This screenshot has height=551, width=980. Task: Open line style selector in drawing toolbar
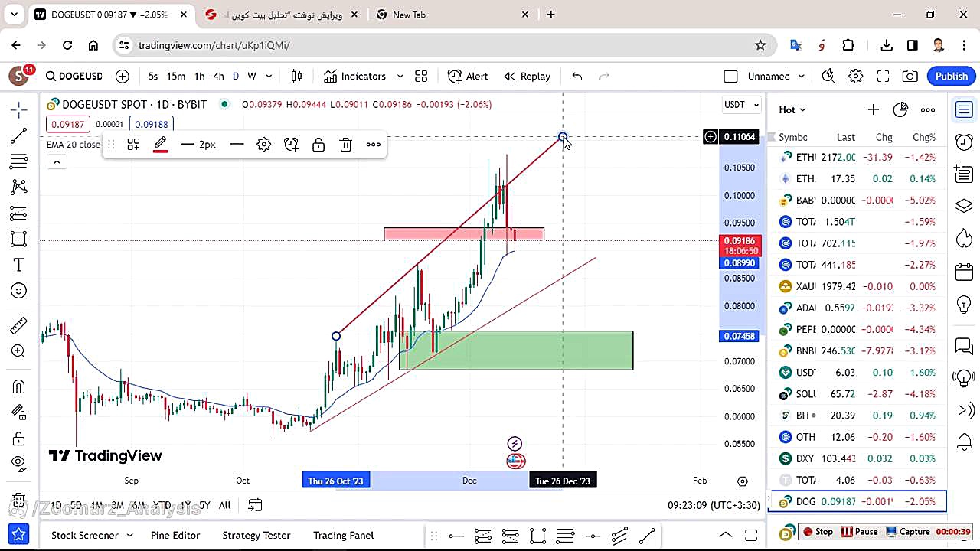tap(237, 144)
